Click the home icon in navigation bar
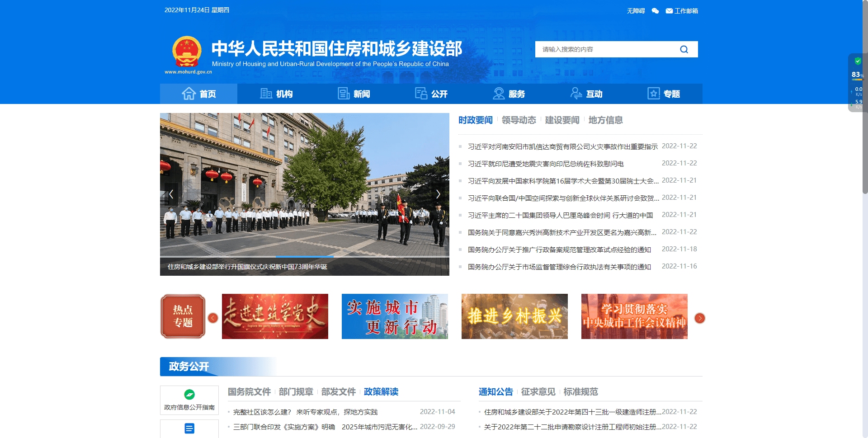 [x=189, y=94]
